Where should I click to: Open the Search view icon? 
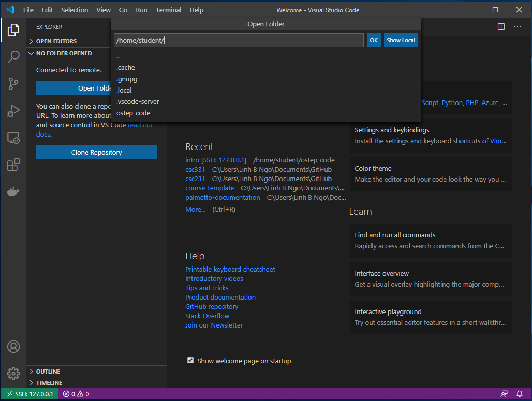(13, 56)
